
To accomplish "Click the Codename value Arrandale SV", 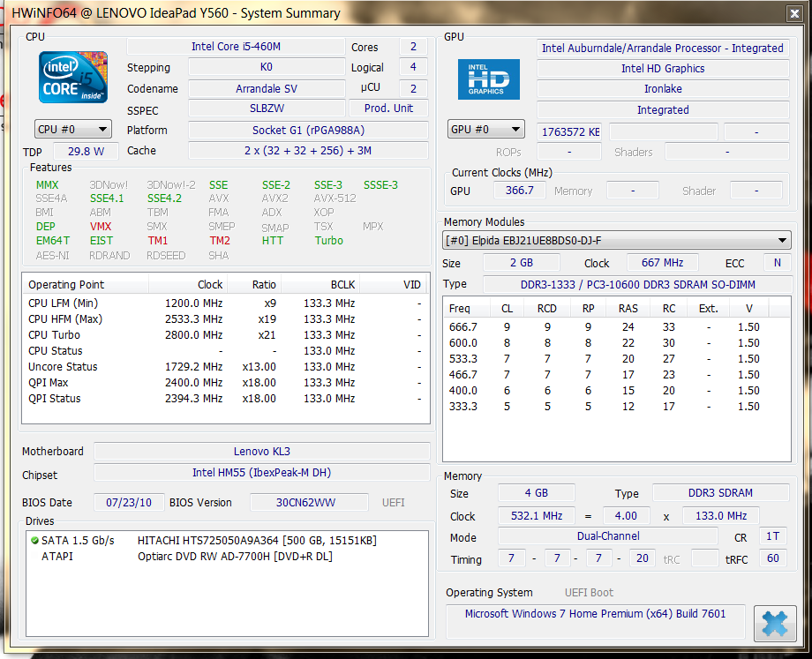I will [267, 88].
